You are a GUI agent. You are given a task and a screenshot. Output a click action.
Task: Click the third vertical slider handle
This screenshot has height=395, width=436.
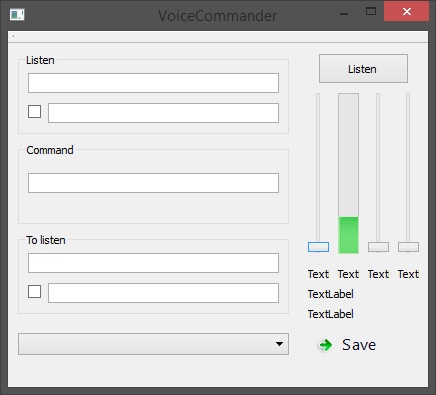(x=378, y=247)
